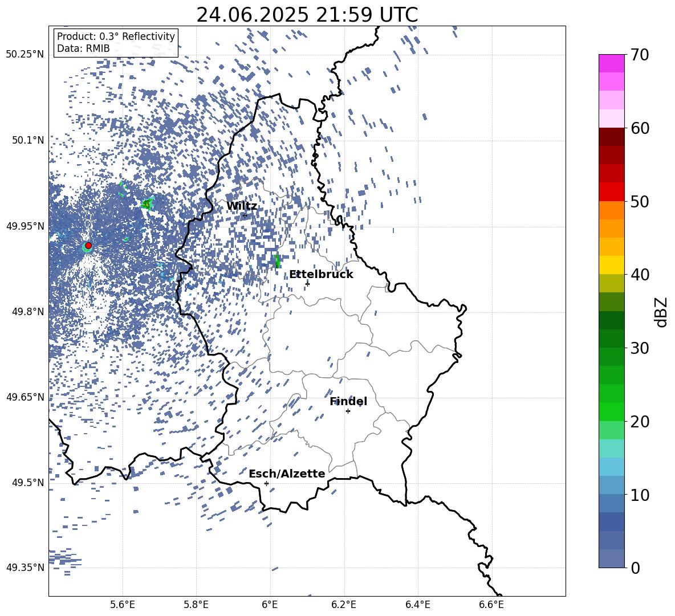Click the 60 tick label on colorbar

639,128
